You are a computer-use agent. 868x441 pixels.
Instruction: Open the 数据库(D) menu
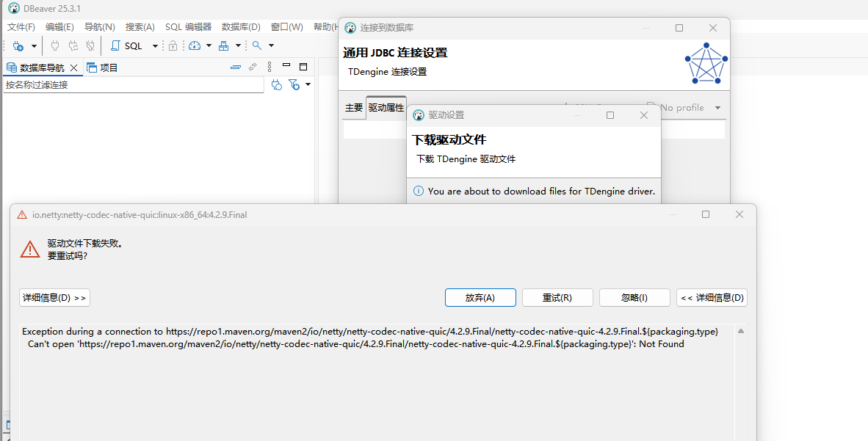point(241,27)
